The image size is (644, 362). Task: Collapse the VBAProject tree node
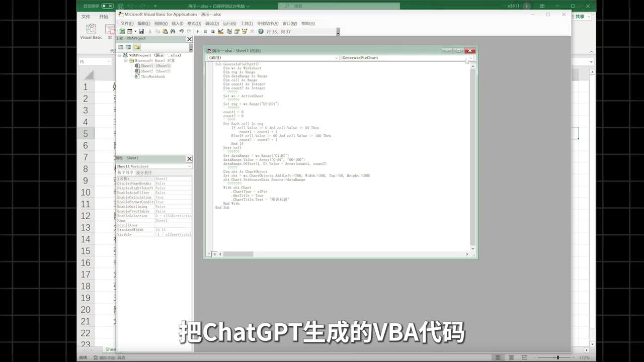coord(120,55)
